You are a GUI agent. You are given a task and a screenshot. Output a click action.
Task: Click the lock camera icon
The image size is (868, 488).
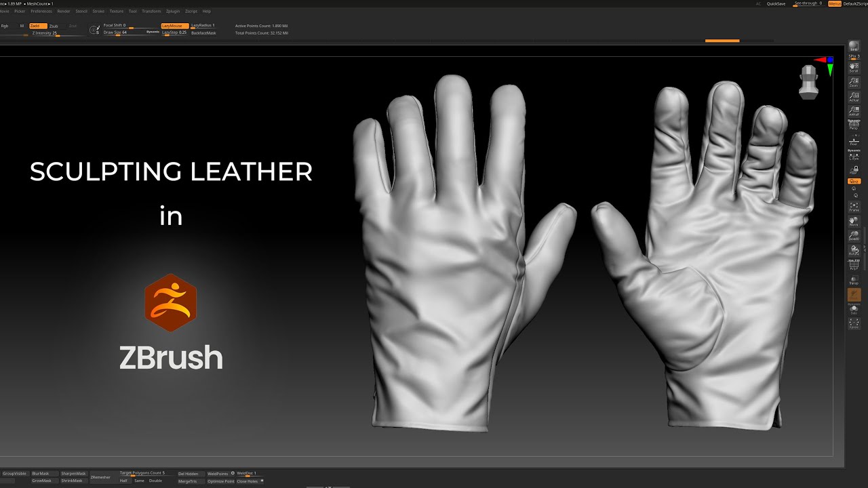(854, 171)
